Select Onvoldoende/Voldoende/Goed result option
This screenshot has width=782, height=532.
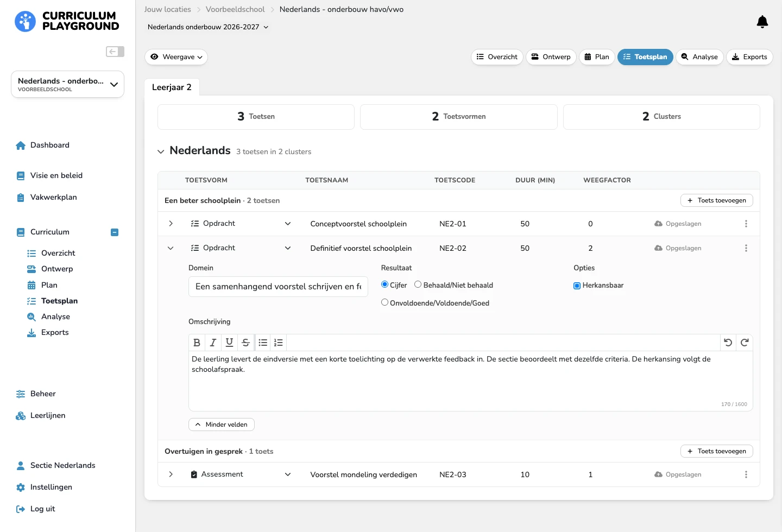384,302
